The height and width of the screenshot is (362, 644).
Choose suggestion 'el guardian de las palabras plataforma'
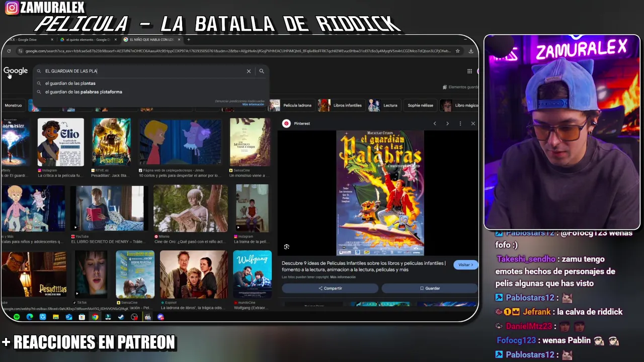tap(84, 92)
